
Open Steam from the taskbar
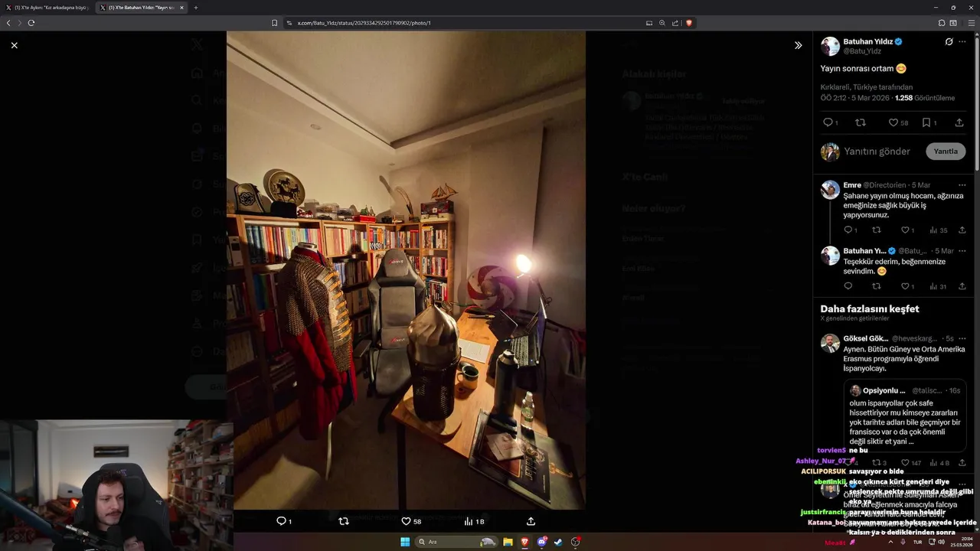click(558, 542)
